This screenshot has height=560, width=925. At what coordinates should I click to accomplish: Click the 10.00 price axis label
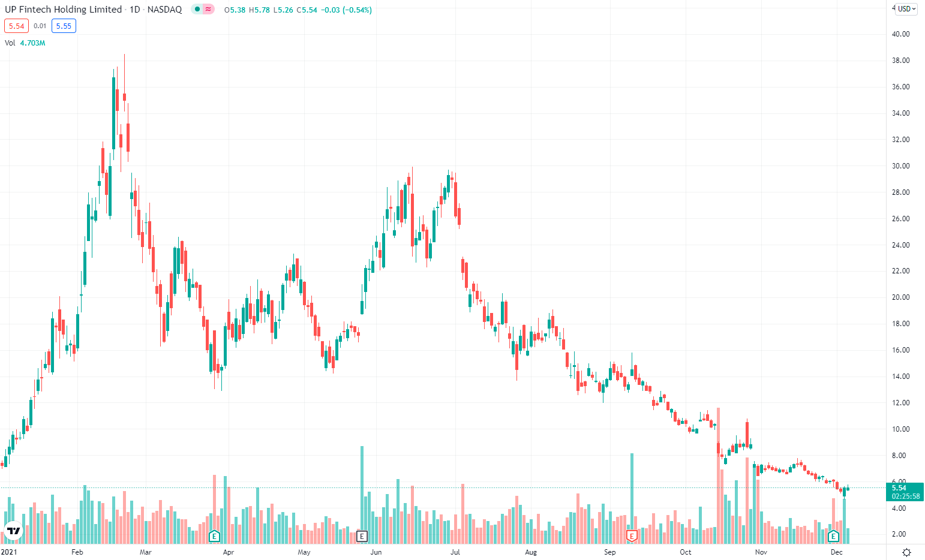click(x=900, y=429)
